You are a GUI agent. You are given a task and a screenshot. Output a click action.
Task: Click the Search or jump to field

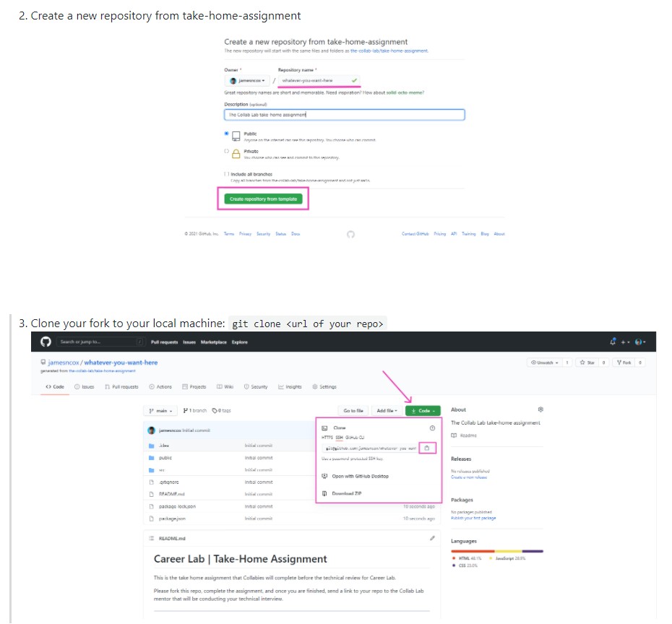[100, 342]
